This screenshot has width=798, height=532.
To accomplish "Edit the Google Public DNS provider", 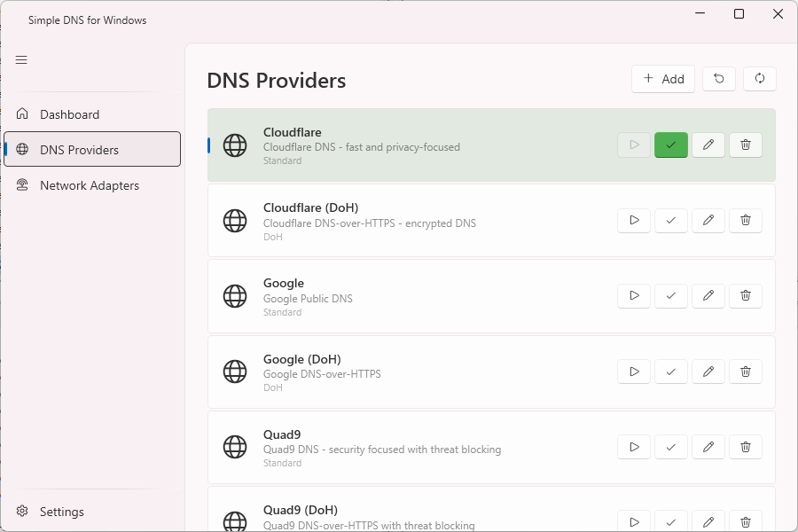I will [x=708, y=296].
